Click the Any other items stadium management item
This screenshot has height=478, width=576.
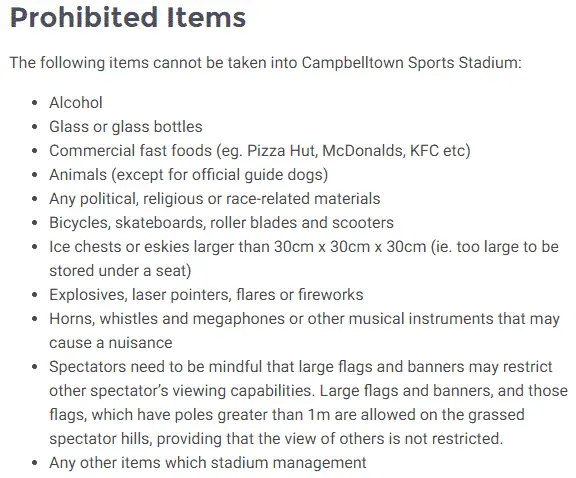(208, 463)
